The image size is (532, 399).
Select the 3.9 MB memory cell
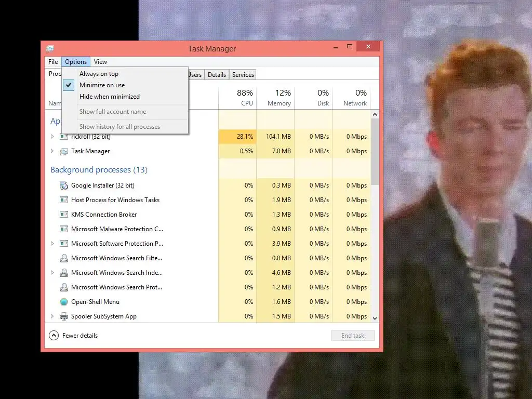275,244
